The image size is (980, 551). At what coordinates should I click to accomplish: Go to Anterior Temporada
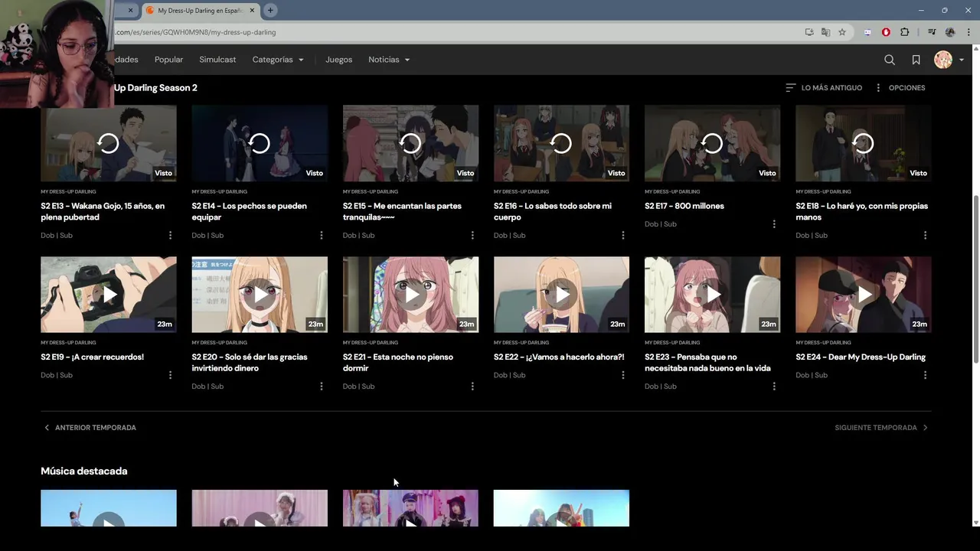point(90,428)
